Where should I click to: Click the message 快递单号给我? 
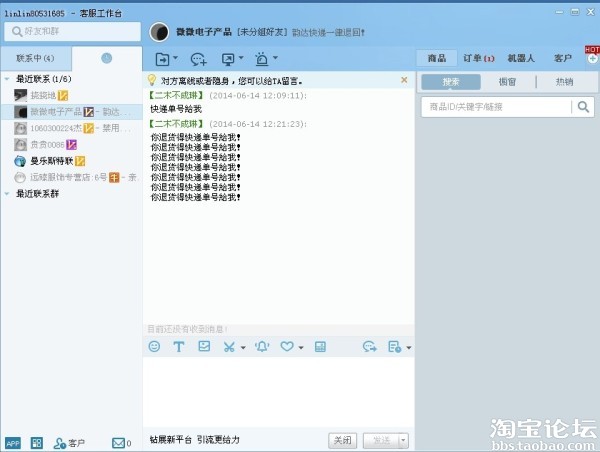click(x=176, y=109)
